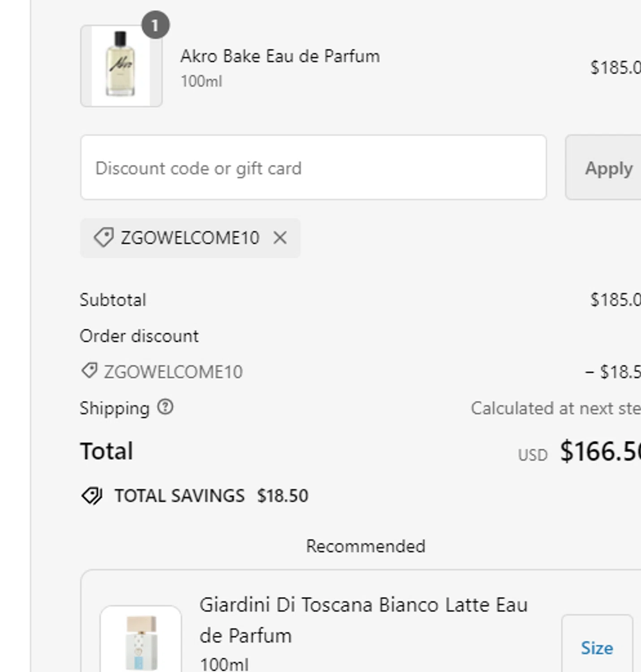
Task: Click the tag icon in the ZGOWELCOME10 chip
Action: [103, 237]
